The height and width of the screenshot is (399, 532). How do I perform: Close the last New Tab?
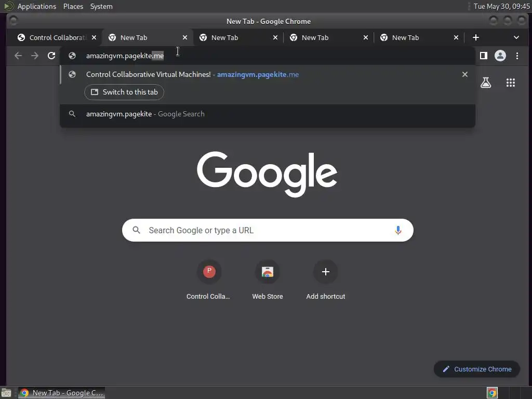coord(456,37)
